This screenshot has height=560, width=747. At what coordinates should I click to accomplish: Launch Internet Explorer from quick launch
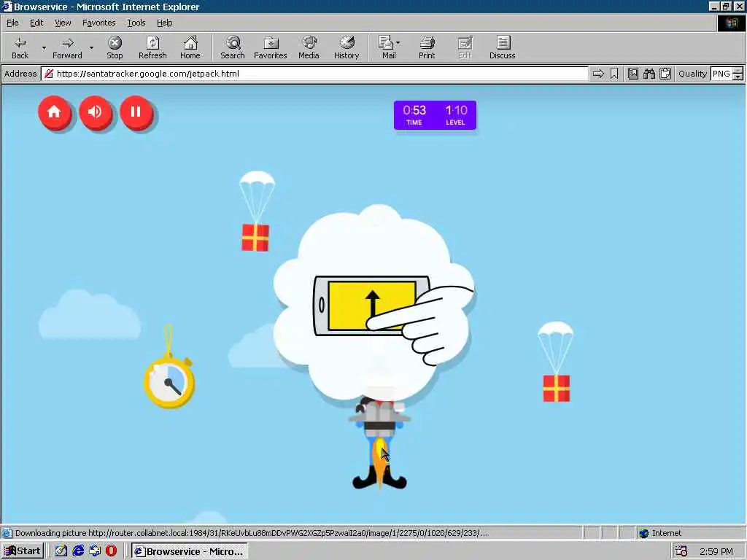click(78, 551)
